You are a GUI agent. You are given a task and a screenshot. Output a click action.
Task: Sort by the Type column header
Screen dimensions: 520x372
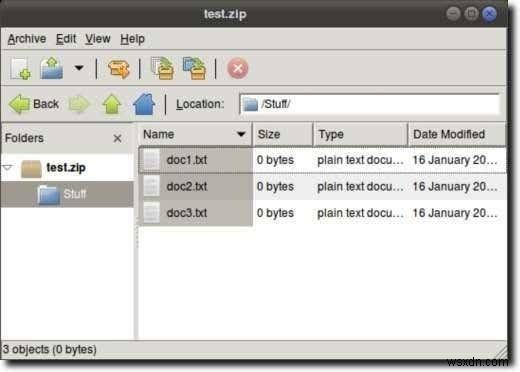tap(360, 134)
